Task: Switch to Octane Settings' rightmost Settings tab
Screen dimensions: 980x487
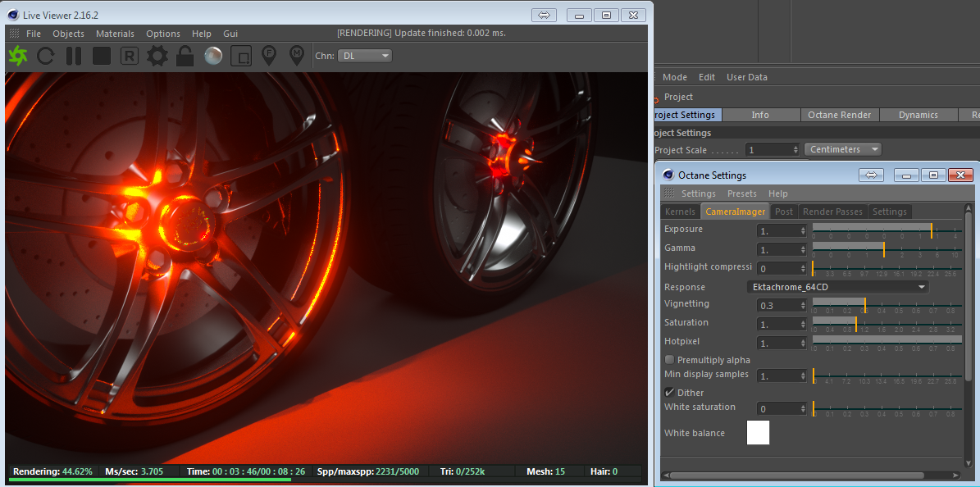Action: pyautogui.click(x=889, y=212)
